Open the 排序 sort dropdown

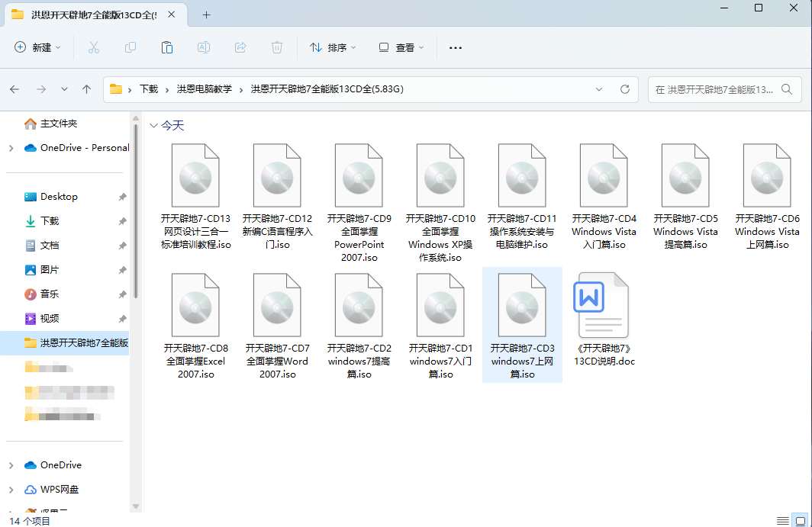[333, 47]
